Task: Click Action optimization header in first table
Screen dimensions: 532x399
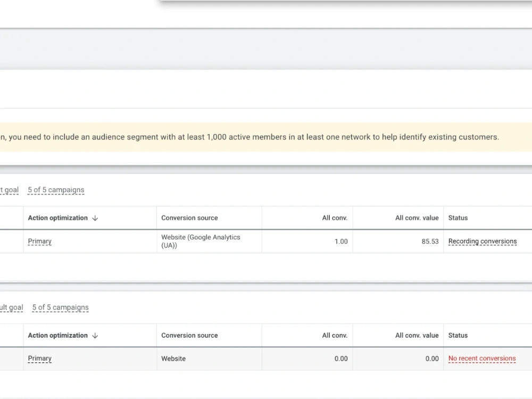Action: pyautogui.click(x=57, y=218)
